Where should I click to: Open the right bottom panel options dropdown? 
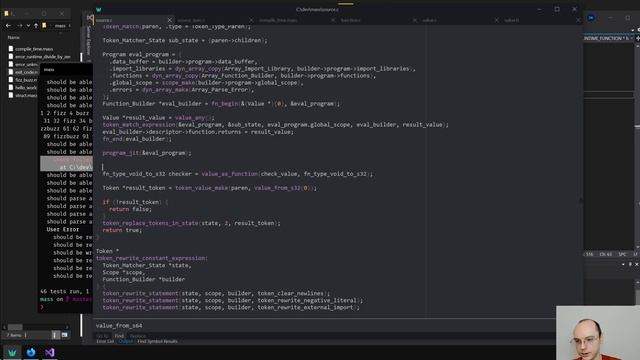[623, 264]
